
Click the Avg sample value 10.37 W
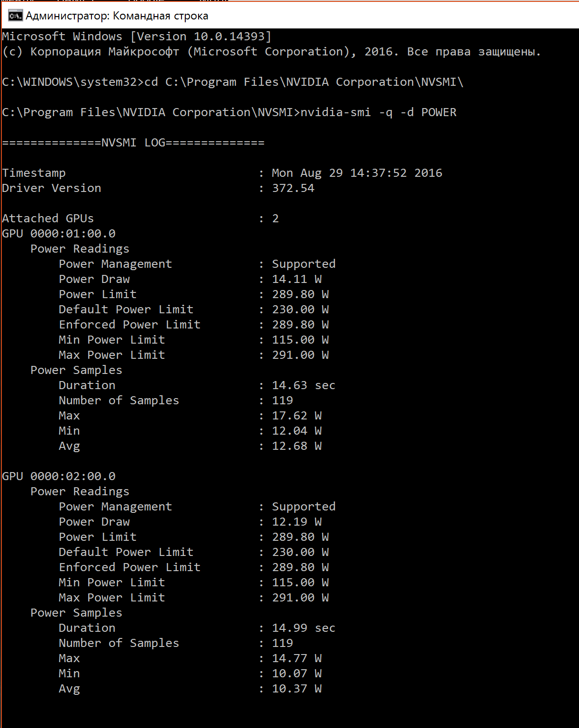297,689
